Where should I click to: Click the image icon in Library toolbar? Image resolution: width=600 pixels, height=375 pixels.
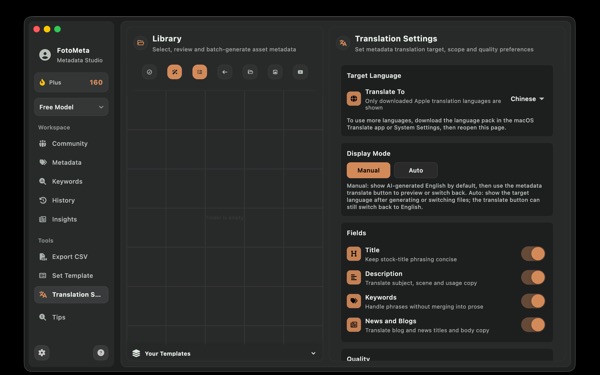(x=275, y=72)
